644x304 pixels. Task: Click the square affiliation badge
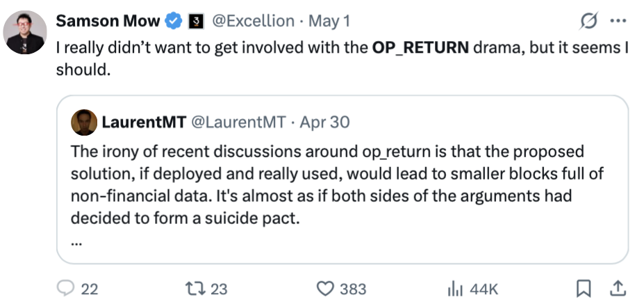point(195,22)
